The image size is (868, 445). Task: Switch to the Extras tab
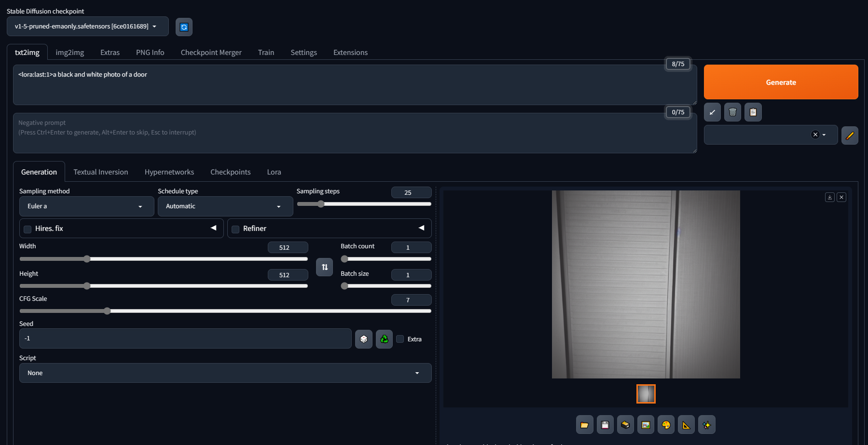click(x=110, y=53)
